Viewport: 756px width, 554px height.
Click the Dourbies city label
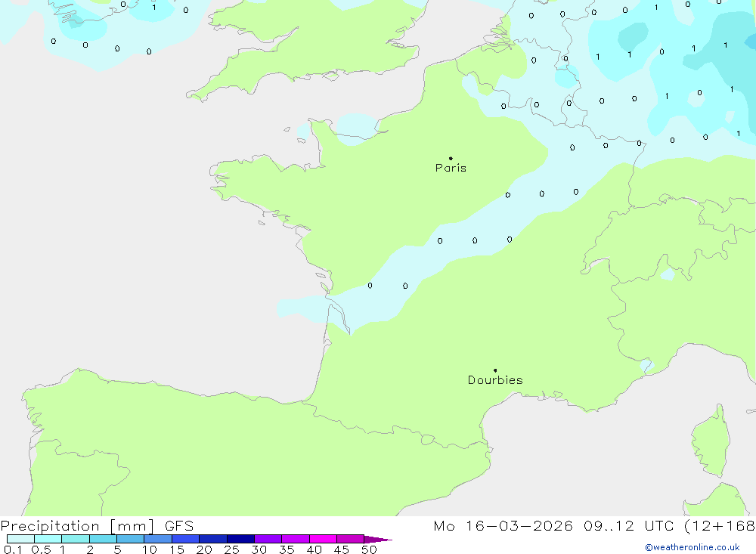495,380
